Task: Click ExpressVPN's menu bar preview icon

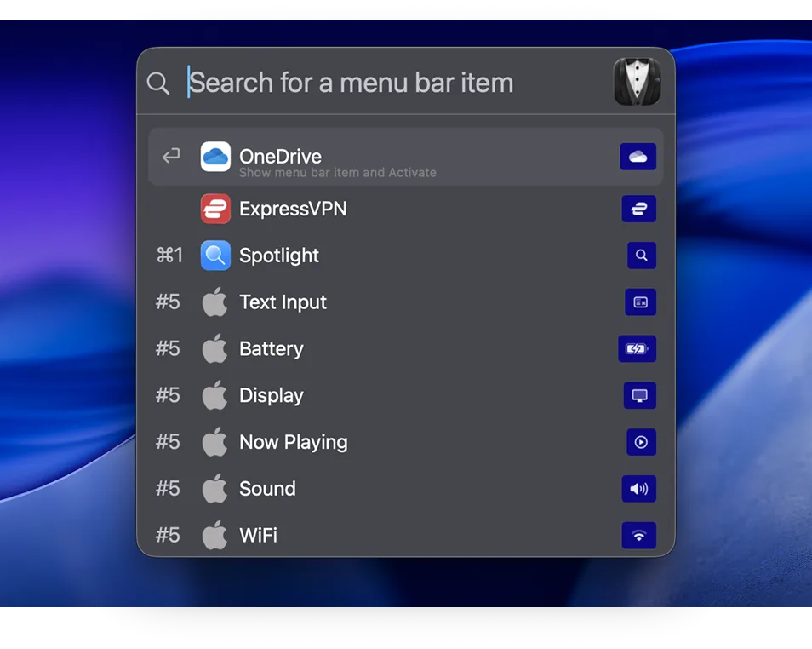Action: click(639, 209)
